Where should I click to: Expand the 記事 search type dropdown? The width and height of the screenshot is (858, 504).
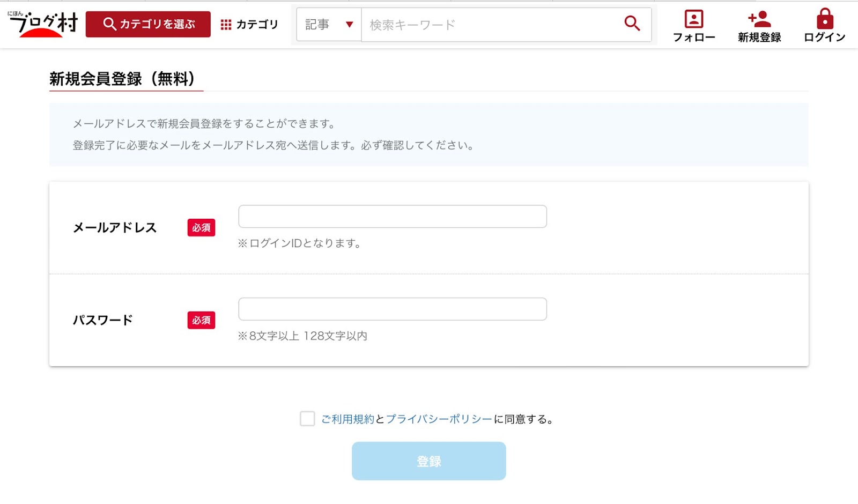coord(329,25)
